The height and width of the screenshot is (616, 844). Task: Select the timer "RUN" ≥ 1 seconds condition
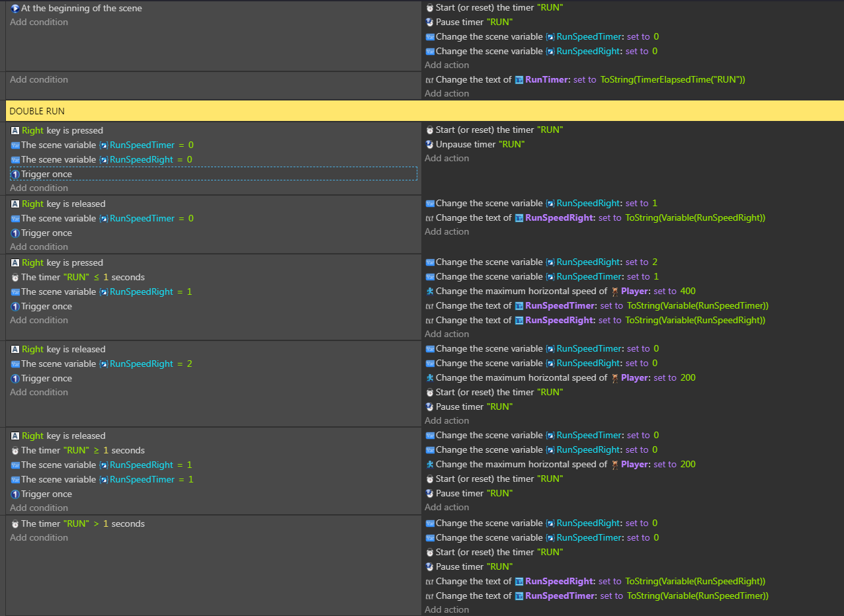(x=83, y=450)
